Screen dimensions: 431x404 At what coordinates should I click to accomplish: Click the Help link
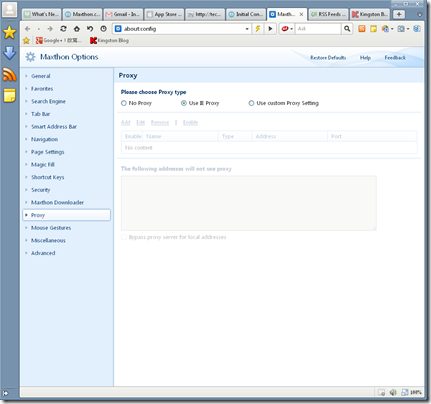[365, 58]
